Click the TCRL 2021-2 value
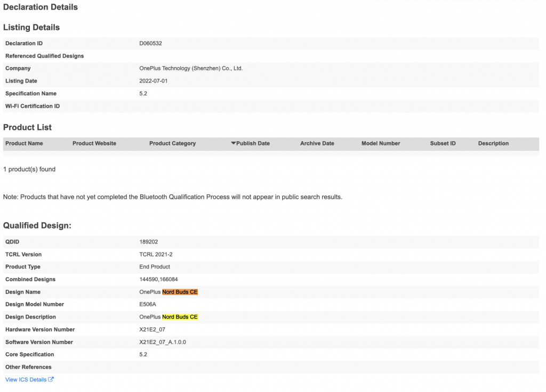546x392 pixels. (156, 254)
